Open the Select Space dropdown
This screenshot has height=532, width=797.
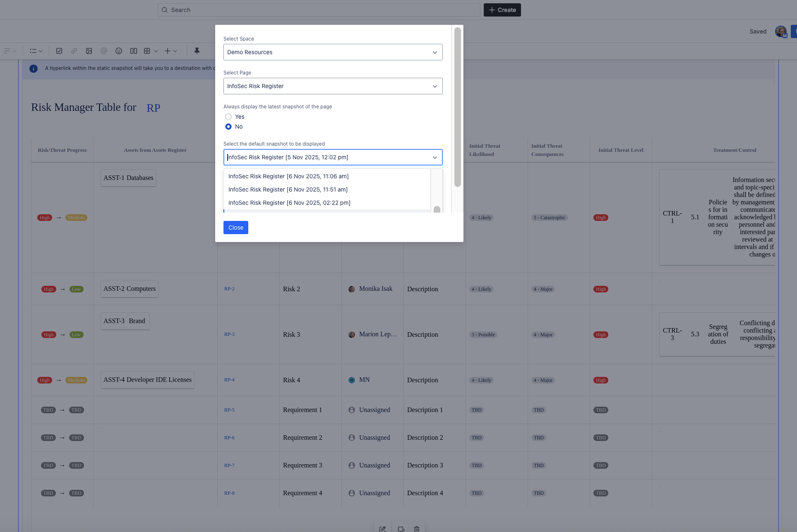(x=333, y=52)
